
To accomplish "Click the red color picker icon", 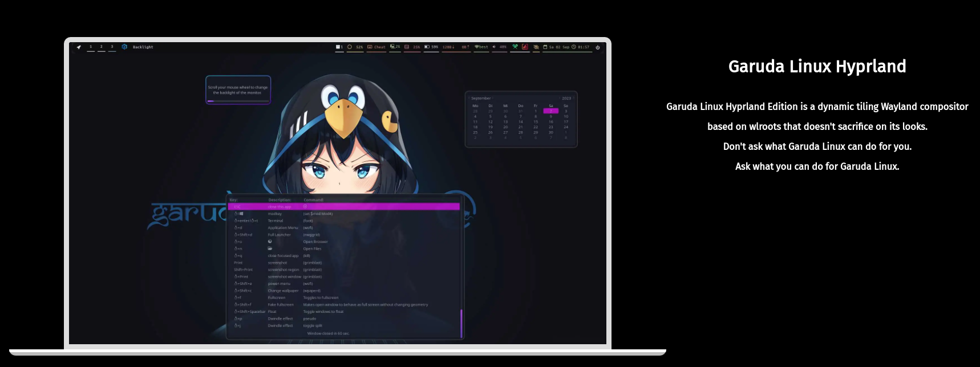I will click(525, 47).
